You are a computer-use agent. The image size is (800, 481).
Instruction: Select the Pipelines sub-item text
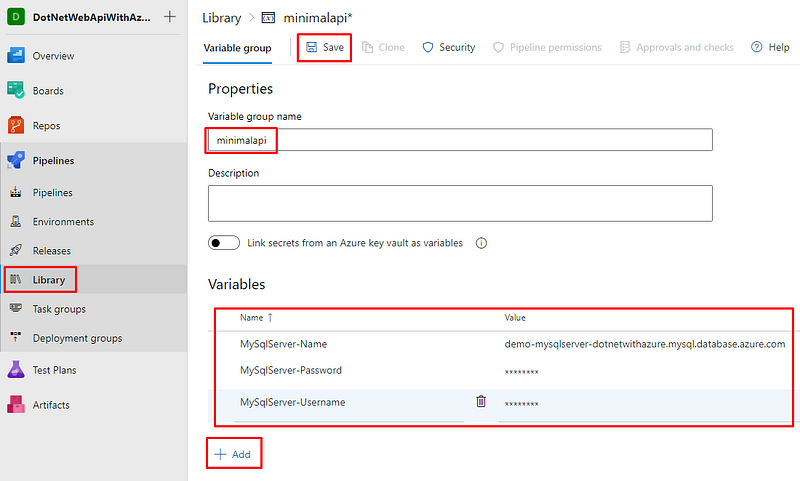click(x=53, y=192)
